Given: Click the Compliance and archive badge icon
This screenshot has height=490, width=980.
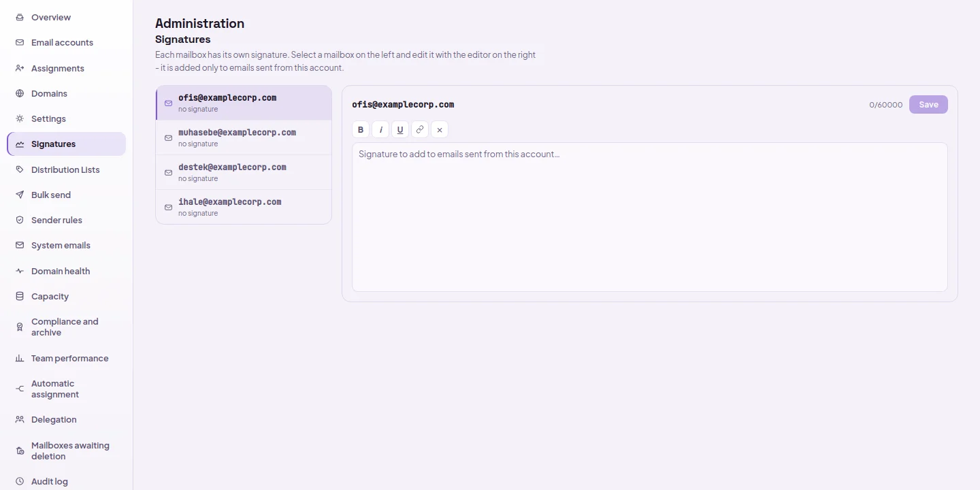Looking at the screenshot, I should pos(20,327).
